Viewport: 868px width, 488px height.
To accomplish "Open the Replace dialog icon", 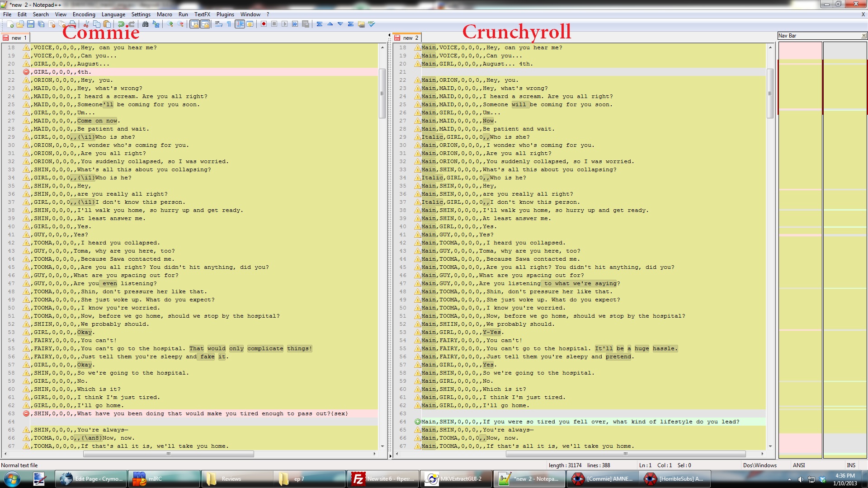I will 156,24.
